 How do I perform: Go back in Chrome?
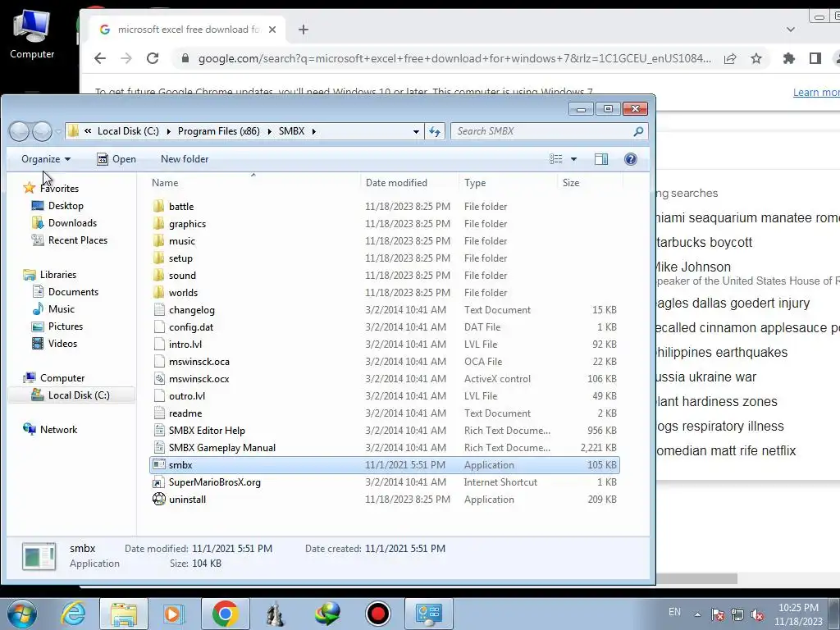(100, 58)
